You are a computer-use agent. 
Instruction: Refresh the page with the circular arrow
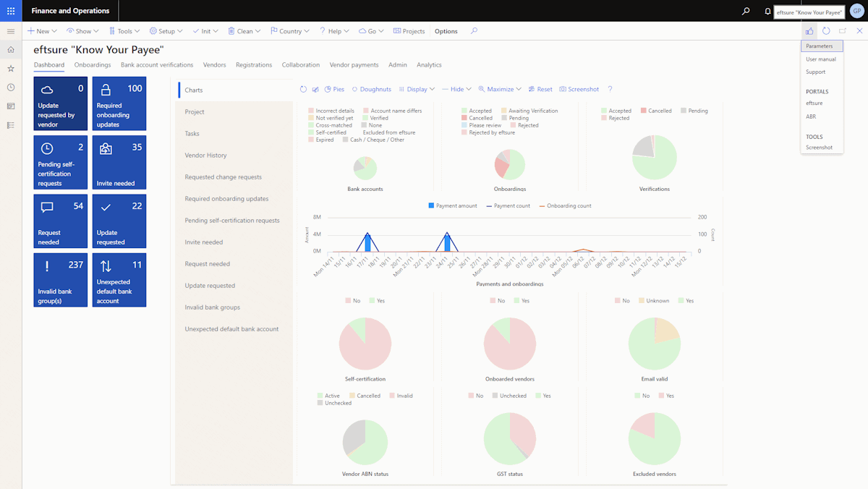[x=826, y=31]
